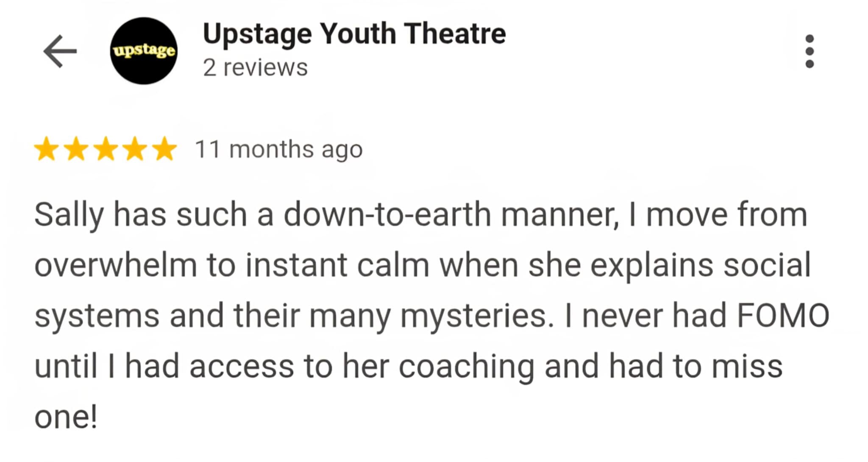Click the word "coaching" in the review

coord(466,367)
